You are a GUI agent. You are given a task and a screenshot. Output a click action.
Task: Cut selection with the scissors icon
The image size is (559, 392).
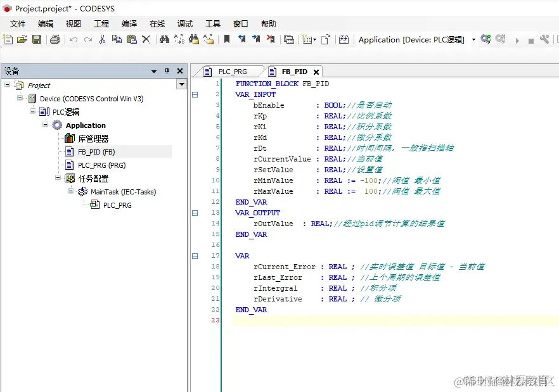[102, 39]
